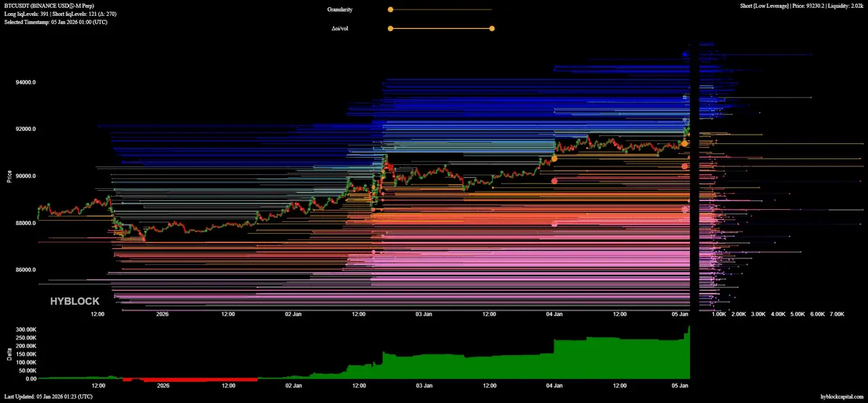Click the 0.00 Delta axis label
This screenshot has height=403, width=868.
click(x=31, y=379)
